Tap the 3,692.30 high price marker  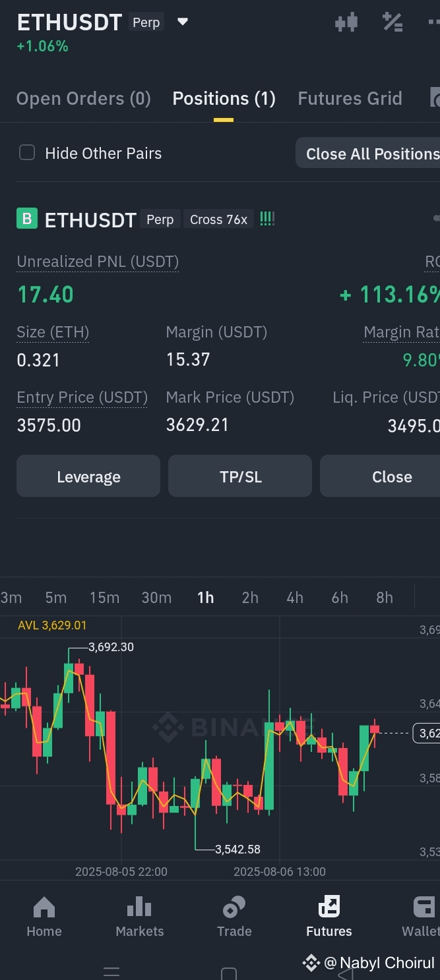click(x=111, y=647)
